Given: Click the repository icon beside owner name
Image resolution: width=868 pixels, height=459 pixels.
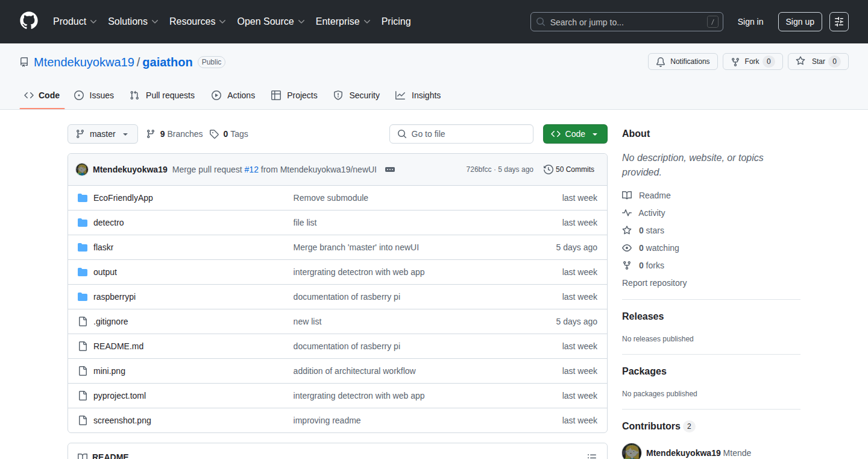Looking at the screenshot, I should [24, 62].
